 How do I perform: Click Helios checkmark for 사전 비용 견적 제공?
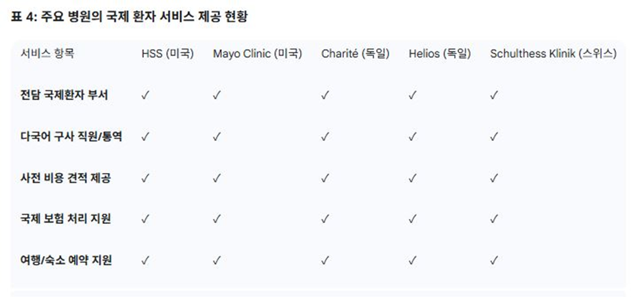(412, 178)
